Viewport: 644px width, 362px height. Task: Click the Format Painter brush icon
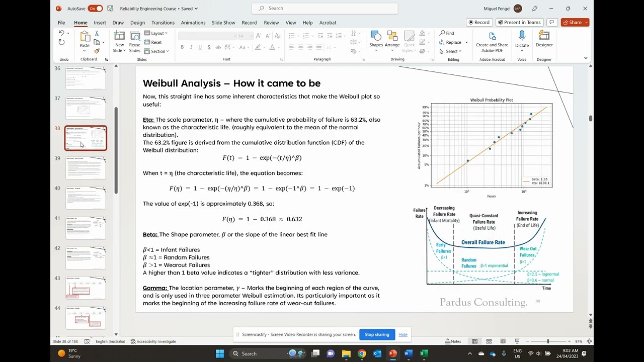tap(97, 51)
